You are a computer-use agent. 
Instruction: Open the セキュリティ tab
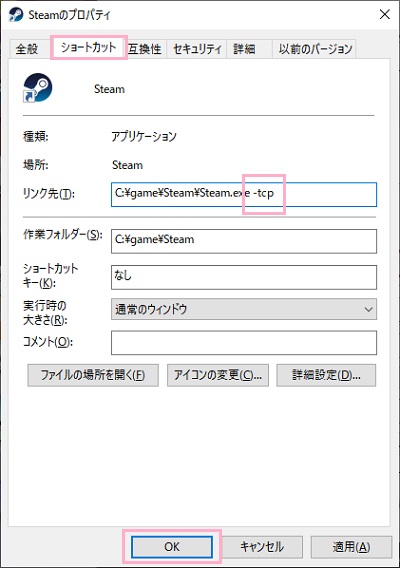[197, 49]
